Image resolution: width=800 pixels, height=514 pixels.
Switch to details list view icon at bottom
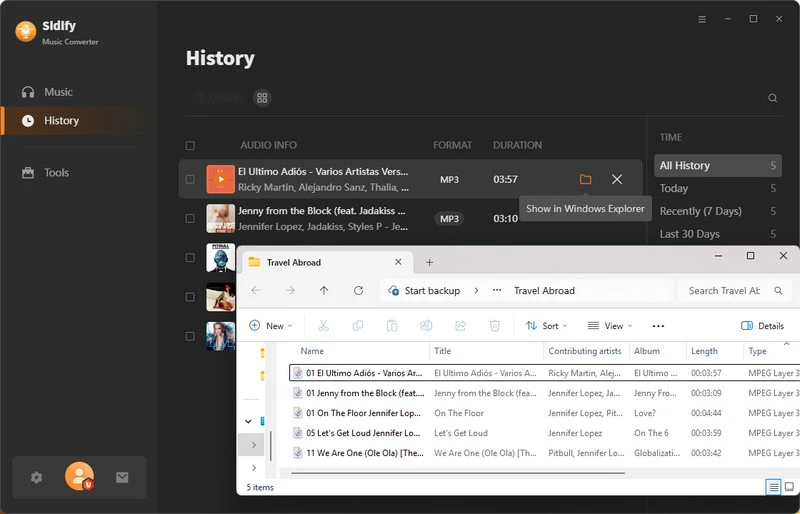(773, 487)
